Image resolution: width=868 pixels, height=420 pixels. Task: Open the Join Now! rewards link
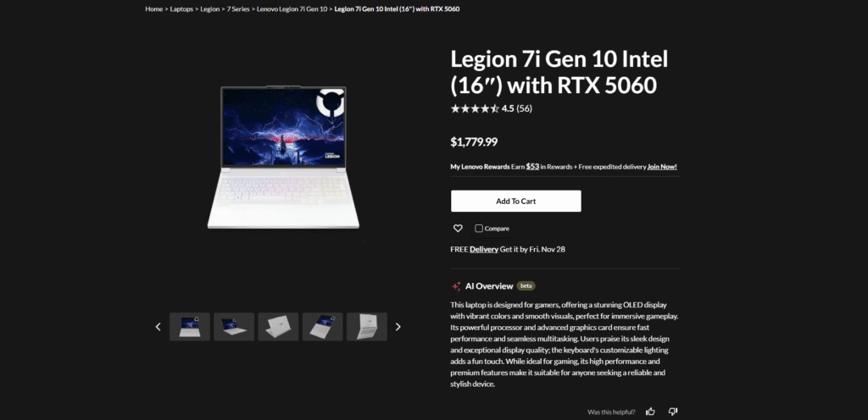pyautogui.click(x=662, y=166)
